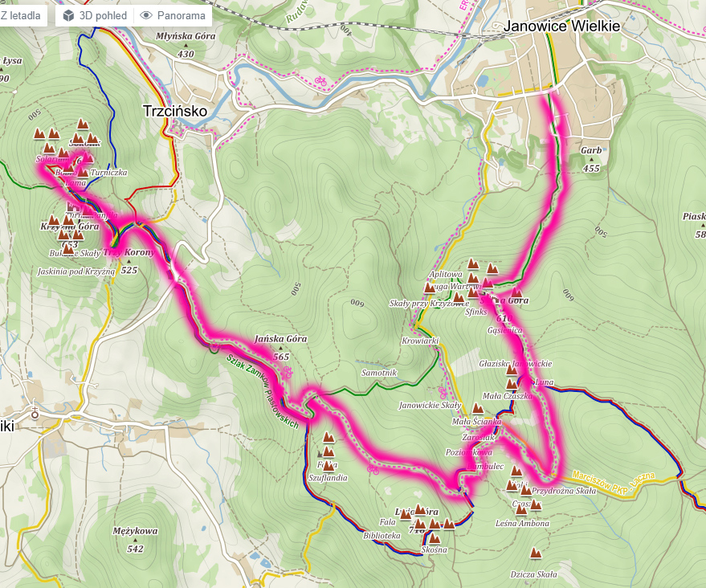Select the Z letadla aerial view tab
The height and width of the screenshot is (588, 706).
(x=21, y=15)
